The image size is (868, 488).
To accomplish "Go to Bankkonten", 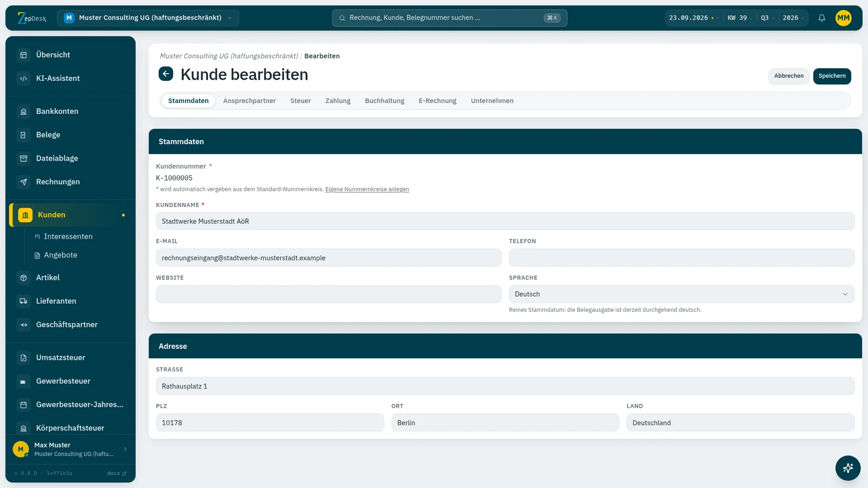I will pos(71,111).
